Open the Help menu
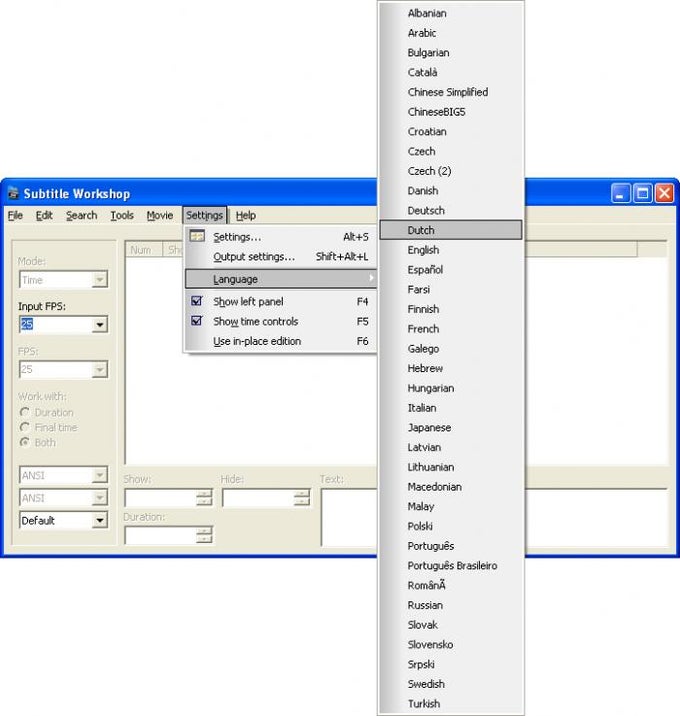The image size is (680, 716). click(246, 215)
